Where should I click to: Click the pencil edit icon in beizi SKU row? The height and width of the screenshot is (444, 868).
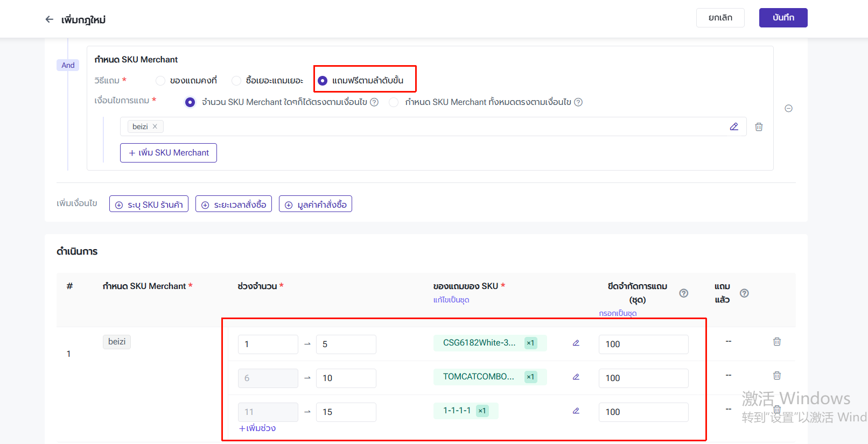734,126
